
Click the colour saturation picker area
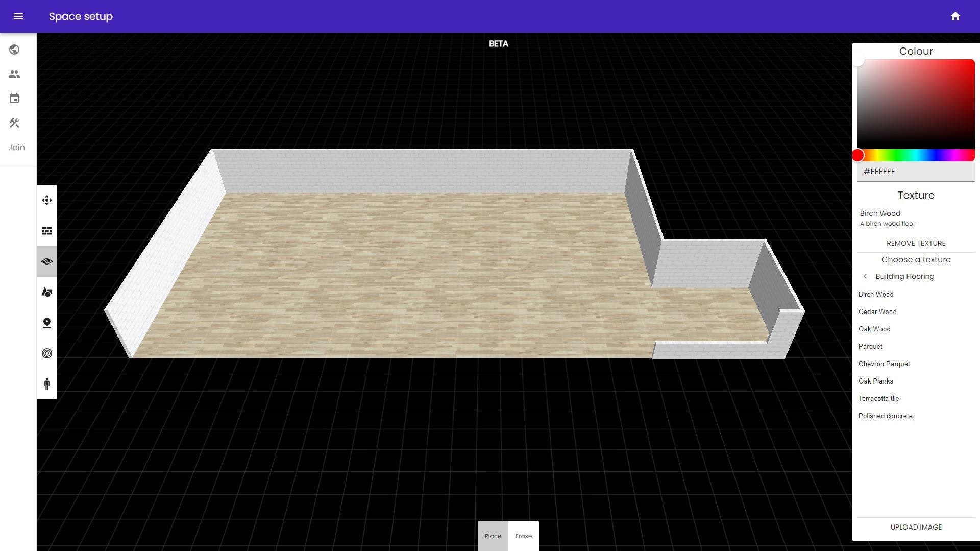coord(916,104)
